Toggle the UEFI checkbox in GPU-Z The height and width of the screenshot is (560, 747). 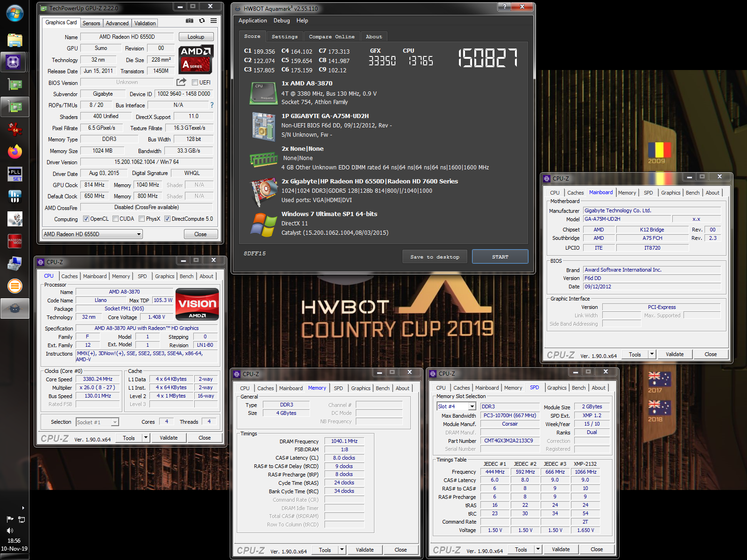tap(195, 83)
